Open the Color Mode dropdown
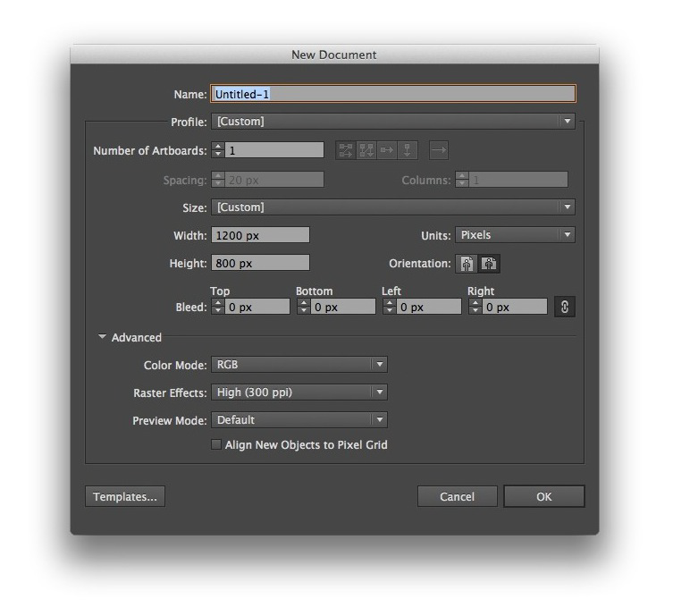 coord(299,365)
